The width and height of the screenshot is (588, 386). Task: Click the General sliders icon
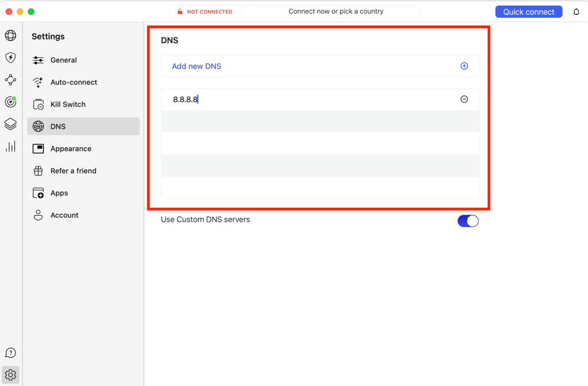(x=38, y=60)
